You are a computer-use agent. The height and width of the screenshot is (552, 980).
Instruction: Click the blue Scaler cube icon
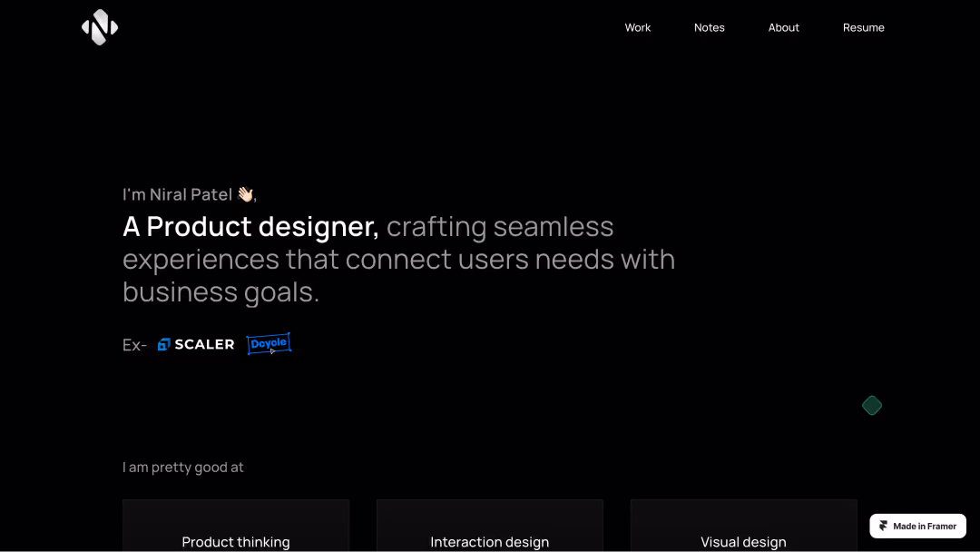(164, 344)
